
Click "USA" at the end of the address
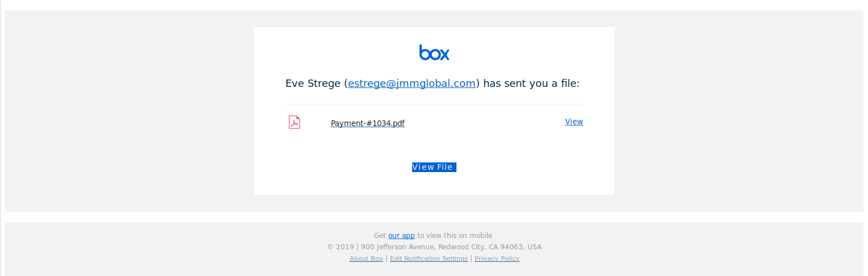click(534, 247)
